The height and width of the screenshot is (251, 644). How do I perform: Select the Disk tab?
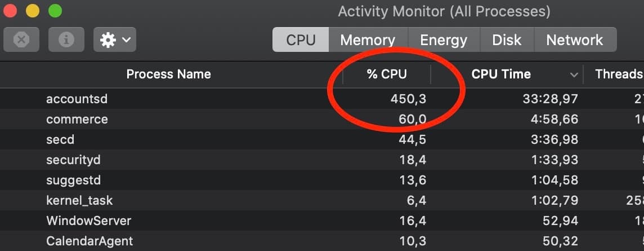(507, 40)
